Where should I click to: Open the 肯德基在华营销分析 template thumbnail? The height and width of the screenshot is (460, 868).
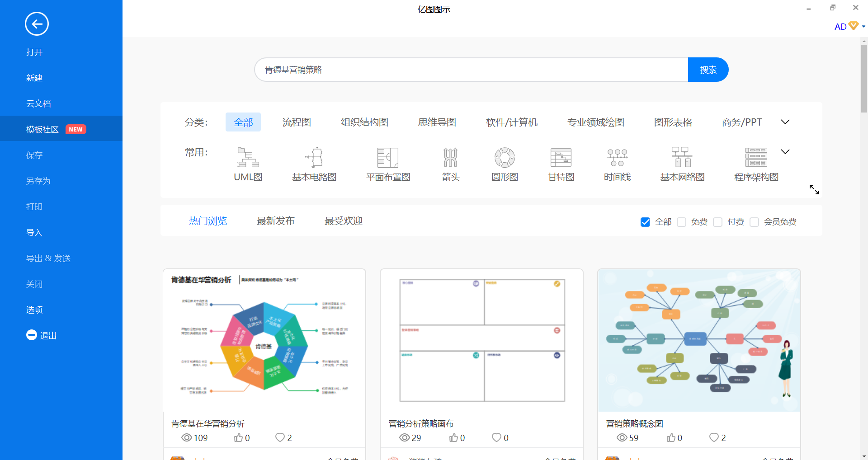tap(264, 340)
